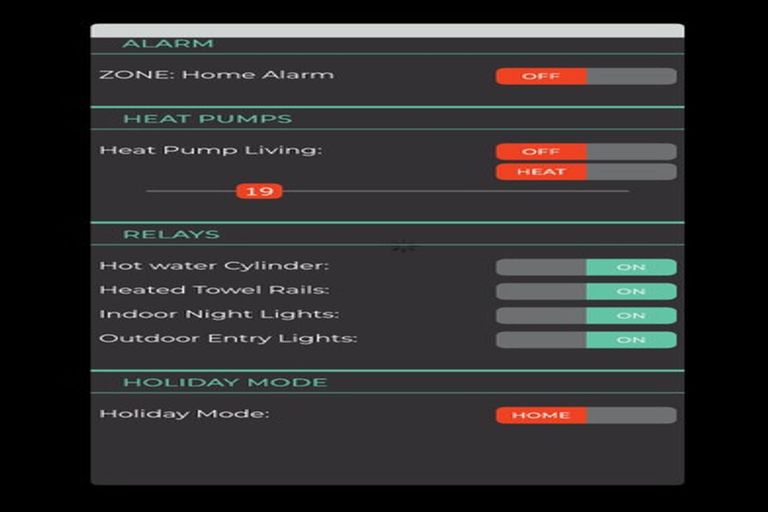
Task: Select the ALARM section header
Action: click(x=168, y=44)
